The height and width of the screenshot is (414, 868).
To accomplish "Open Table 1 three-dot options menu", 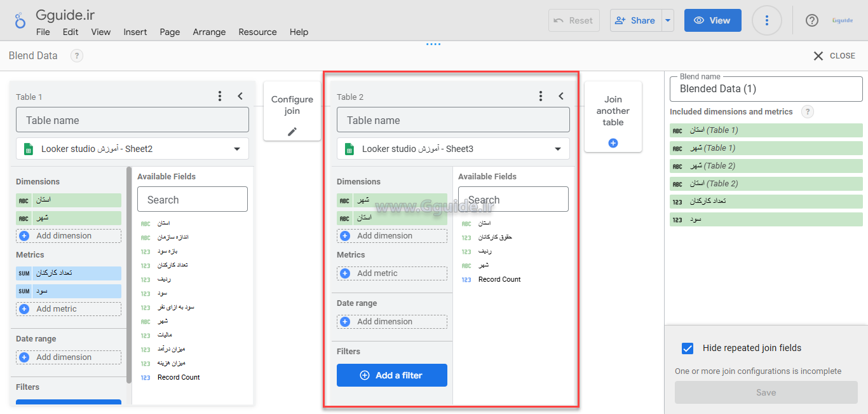I will [x=220, y=96].
